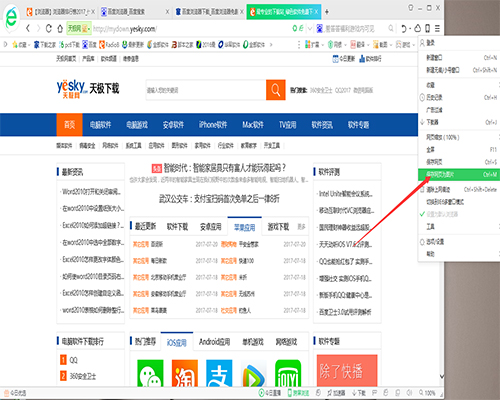The image size is (500, 400).
Task: Toggle the sound mute icon in status bar
Action: (x=410, y=393)
